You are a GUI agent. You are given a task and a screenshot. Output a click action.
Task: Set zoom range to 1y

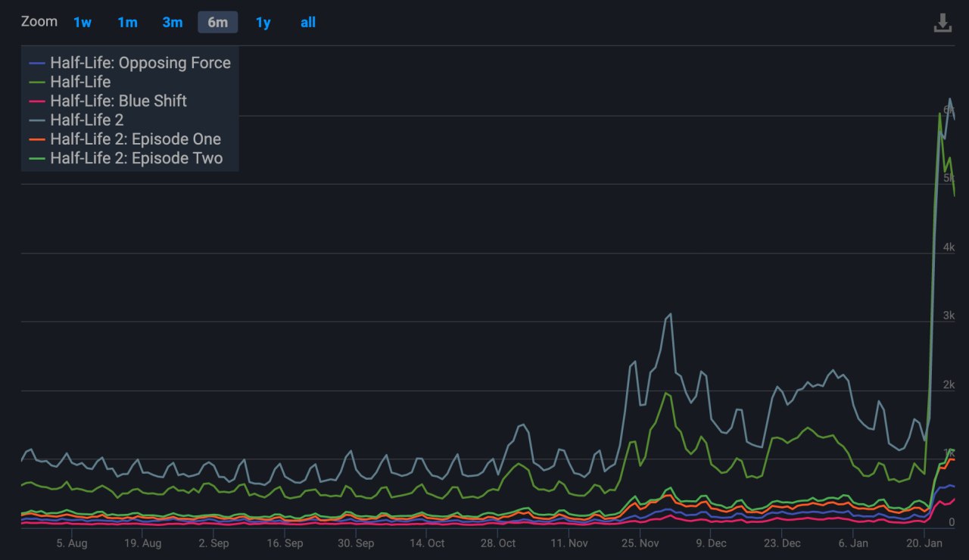coord(263,23)
